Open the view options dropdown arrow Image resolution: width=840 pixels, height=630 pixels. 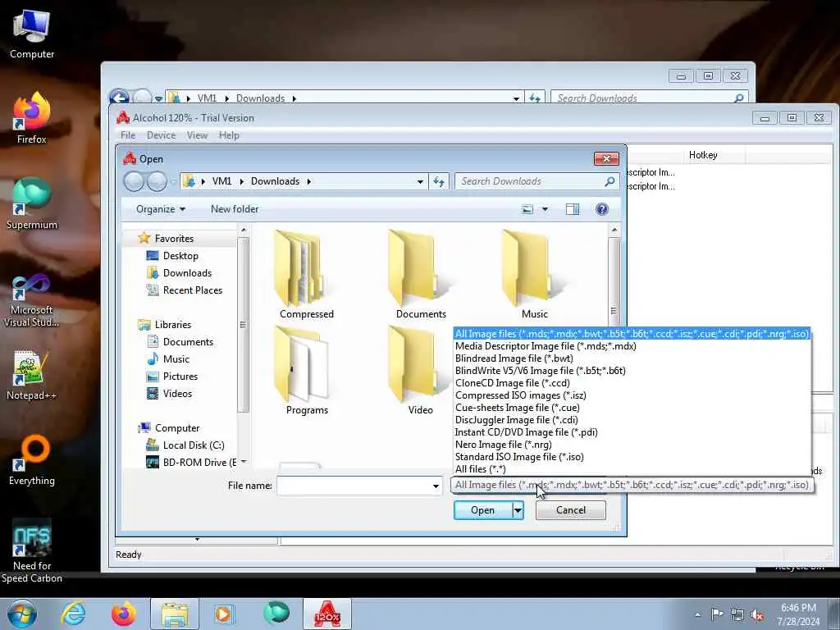pyautogui.click(x=545, y=209)
